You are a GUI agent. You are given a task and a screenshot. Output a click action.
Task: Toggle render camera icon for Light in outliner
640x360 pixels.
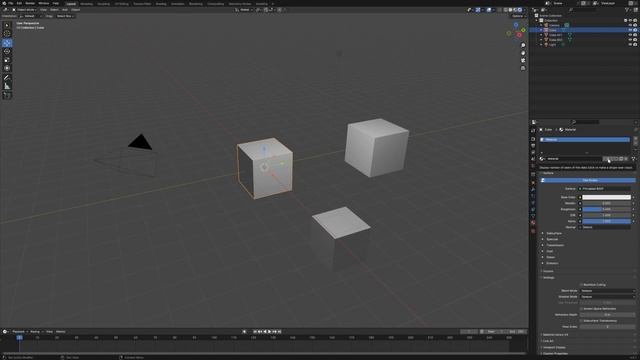click(635, 44)
